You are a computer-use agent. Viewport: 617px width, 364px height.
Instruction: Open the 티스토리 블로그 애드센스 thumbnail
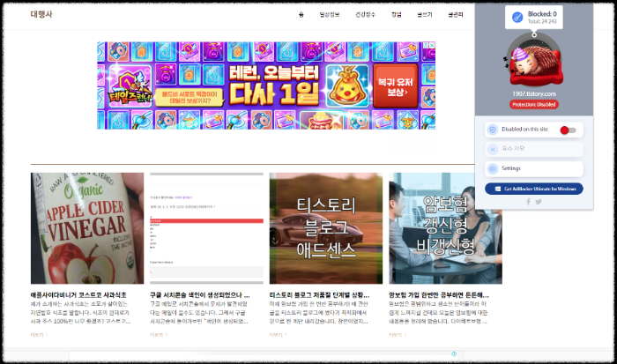point(326,228)
